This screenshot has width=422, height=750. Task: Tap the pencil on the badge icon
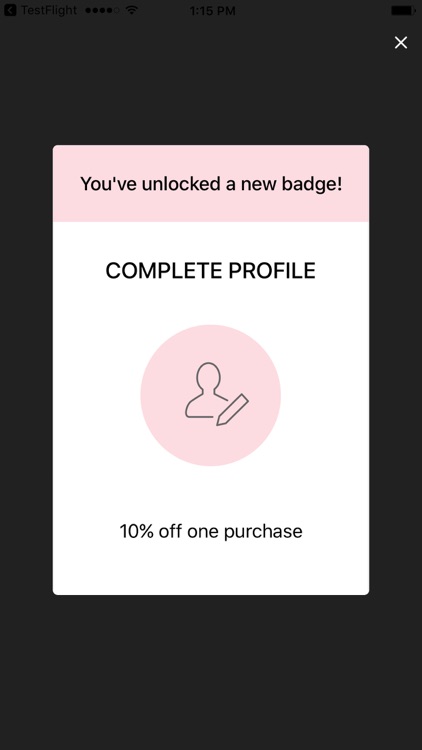coord(233,409)
